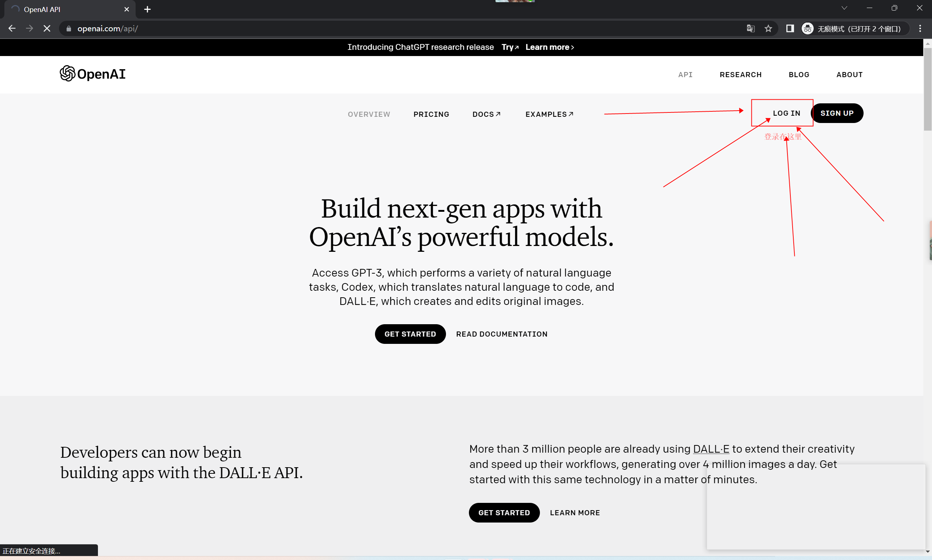
Task: Click the OpenAI logo in header
Action: coord(92,74)
